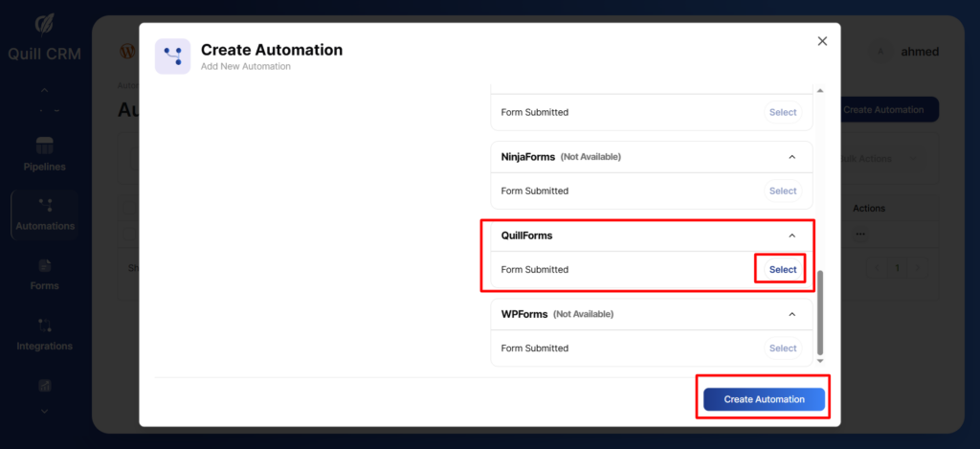
Task: Collapse the NinjaForms section
Action: 791,157
